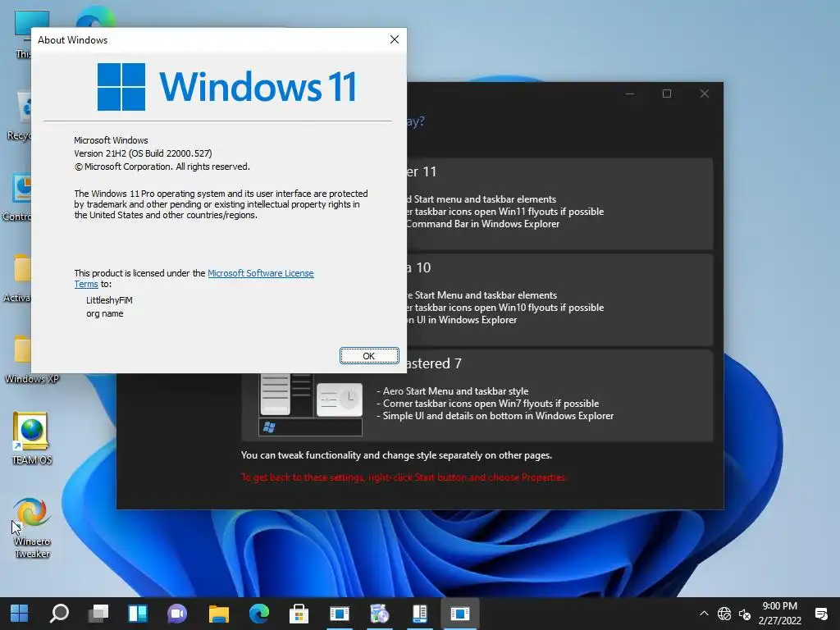Click the muted volume tray icon
The width and height of the screenshot is (840, 630).
pyautogui.click(x=745, y=614)
